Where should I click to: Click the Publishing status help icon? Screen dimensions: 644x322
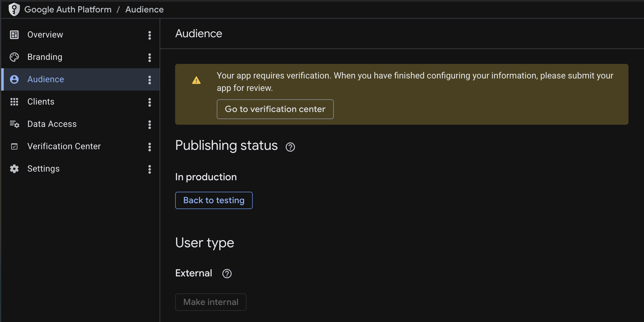point(290,147)
